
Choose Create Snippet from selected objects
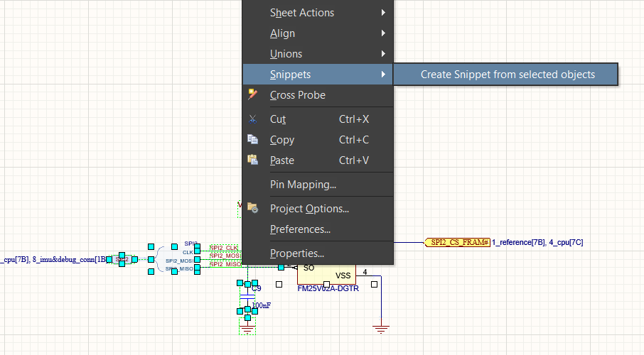coord(507,75)
